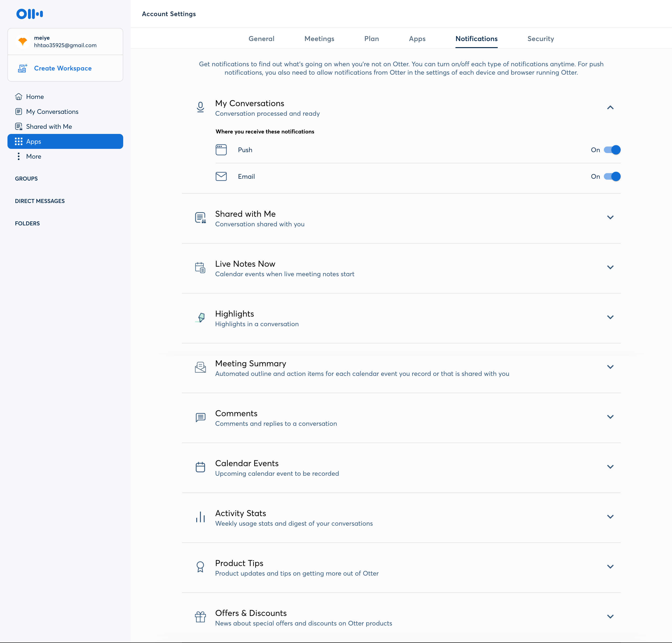Click the Shared with Me sidebar icon
The height and width of the screenshot is (643, 672).
click(19, 126)
